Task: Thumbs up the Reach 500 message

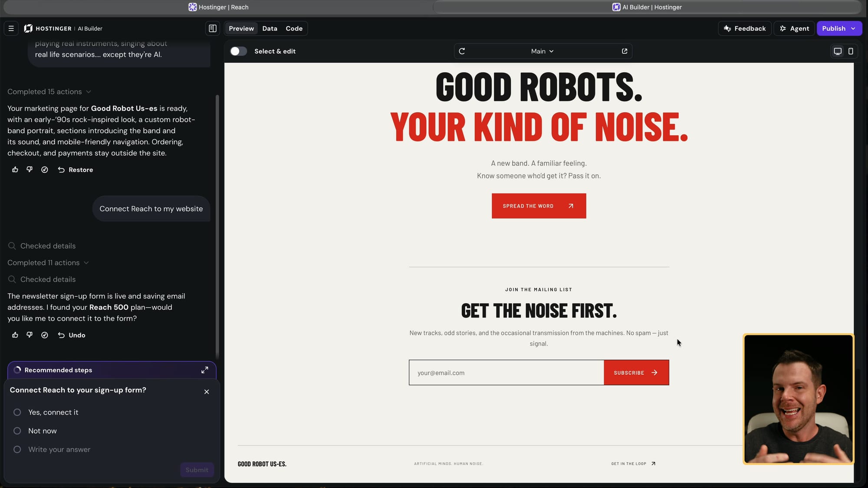Action: (x=15, y=335)
